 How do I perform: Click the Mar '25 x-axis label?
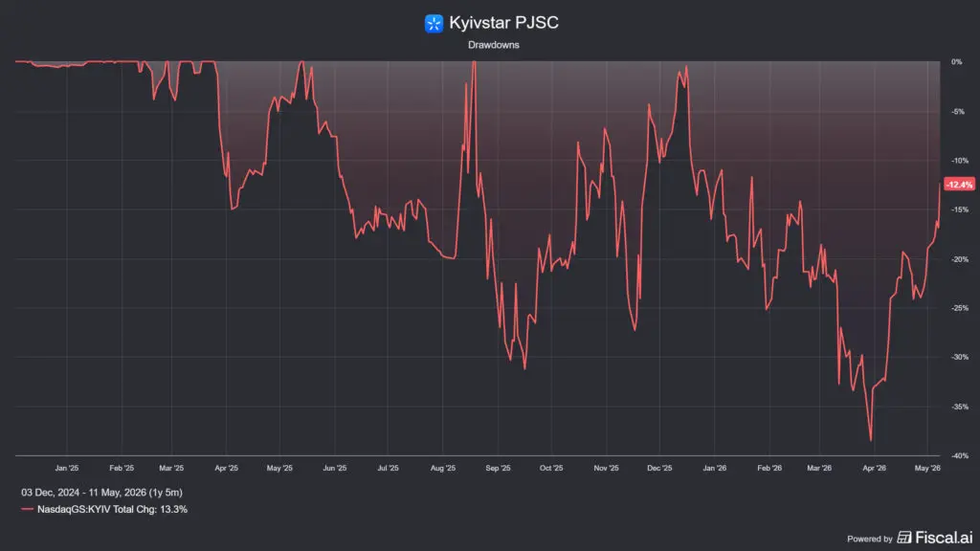click(171, 468)
